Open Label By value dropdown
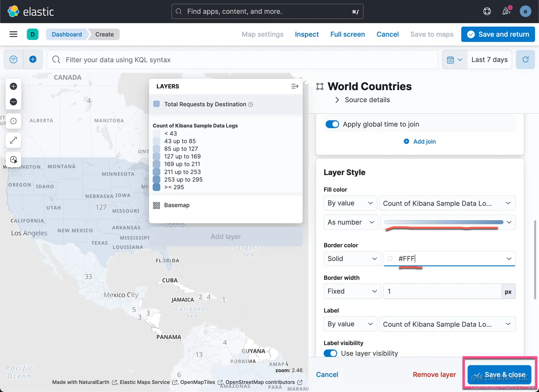 tap(350, 324)
